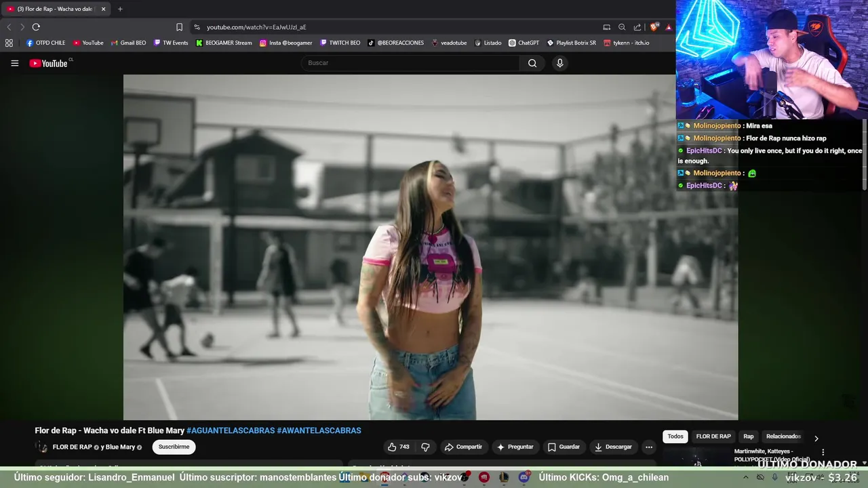Viewport: 868px width, 488px height.
Task: Open the site information icon beside the URL
Action: 197,27
